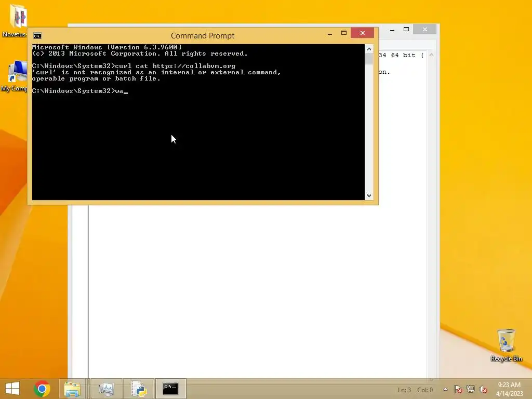
Task: Open the Command Prompt system menu icon
Action: click(x=37, y=36)
